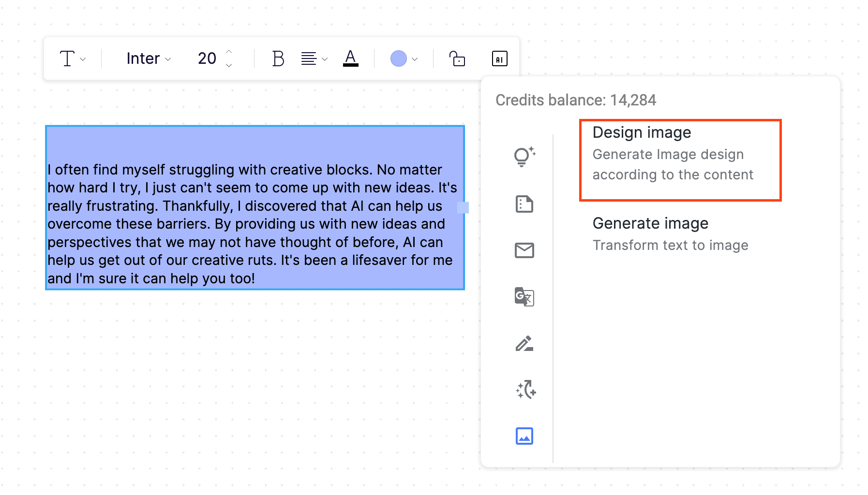
Task: Select the translate AI category icon
Action: [x=524, y=296]
